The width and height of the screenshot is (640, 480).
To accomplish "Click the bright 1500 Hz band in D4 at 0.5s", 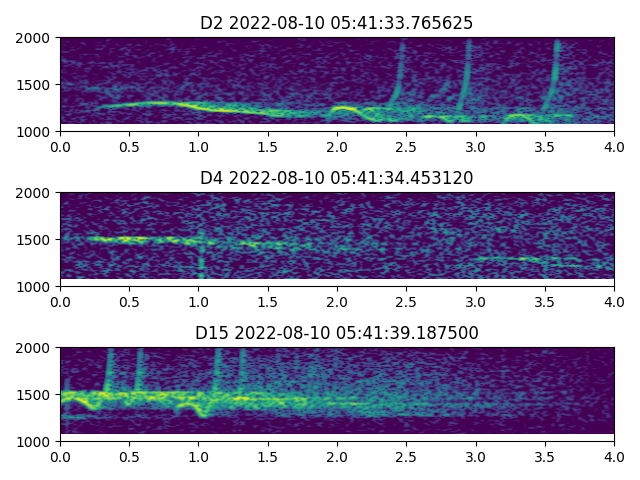I will [x=129, y=239].
